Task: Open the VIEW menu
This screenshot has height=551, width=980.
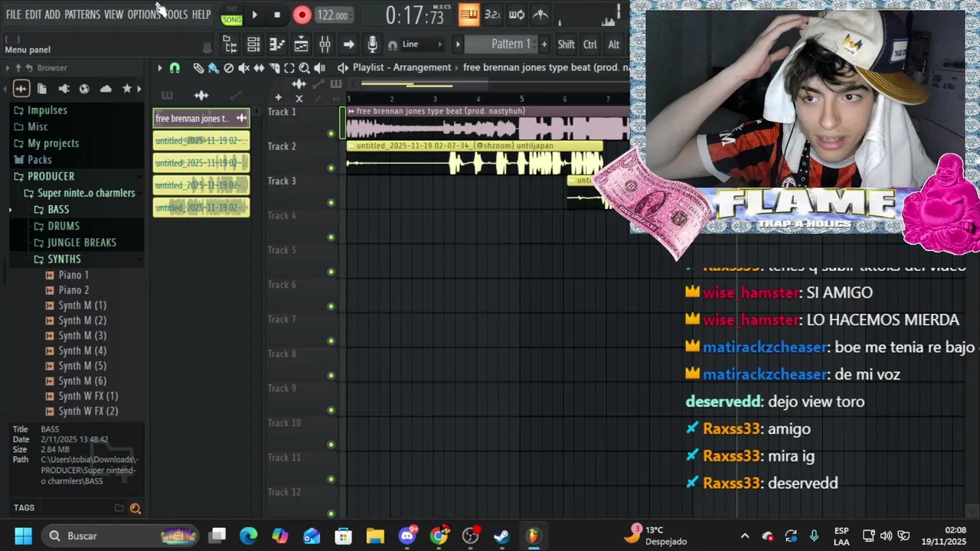Action: point(113,15)
